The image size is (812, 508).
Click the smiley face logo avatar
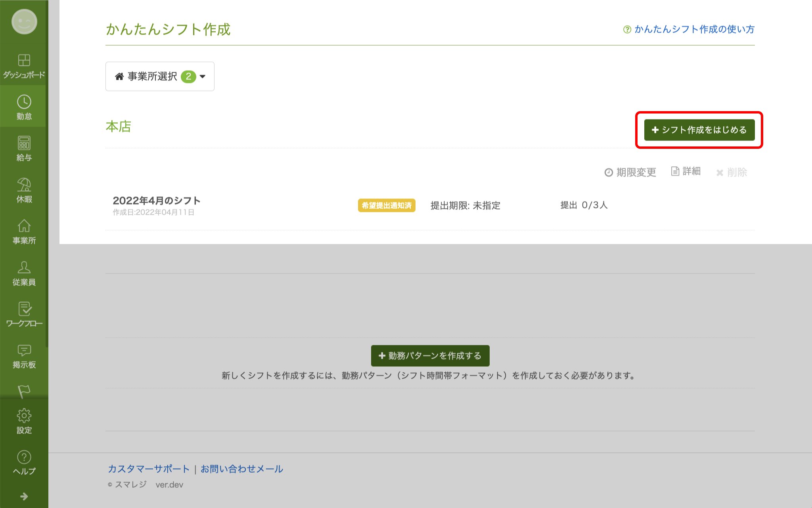pyautogui.click(x=24, y=21)
